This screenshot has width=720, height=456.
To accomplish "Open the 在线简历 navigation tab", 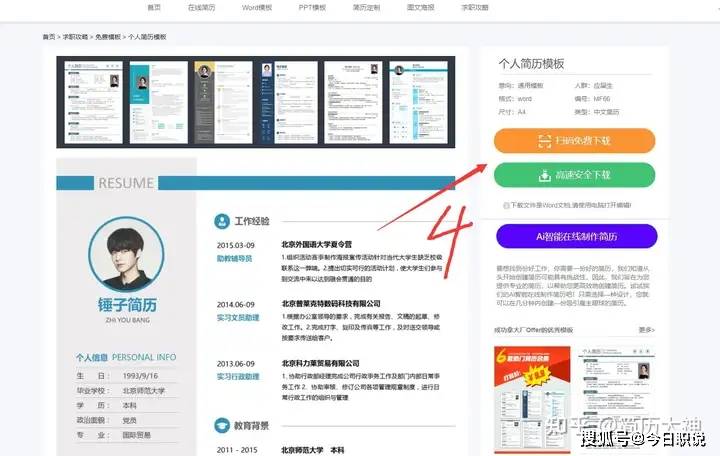I will click(202, 7).
